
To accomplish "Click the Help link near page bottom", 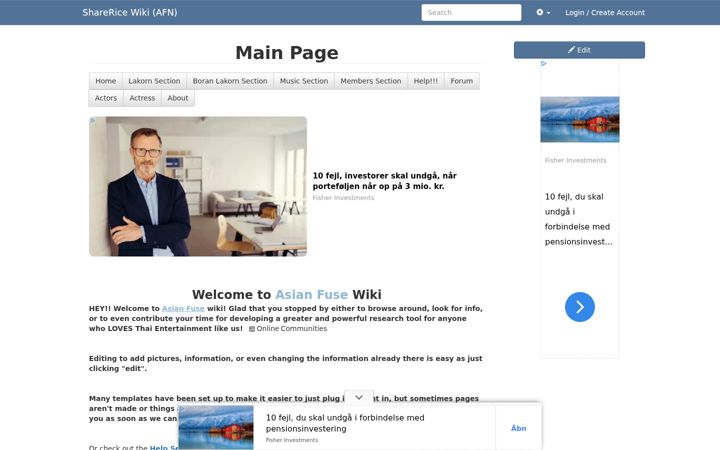I will point(164,447).
